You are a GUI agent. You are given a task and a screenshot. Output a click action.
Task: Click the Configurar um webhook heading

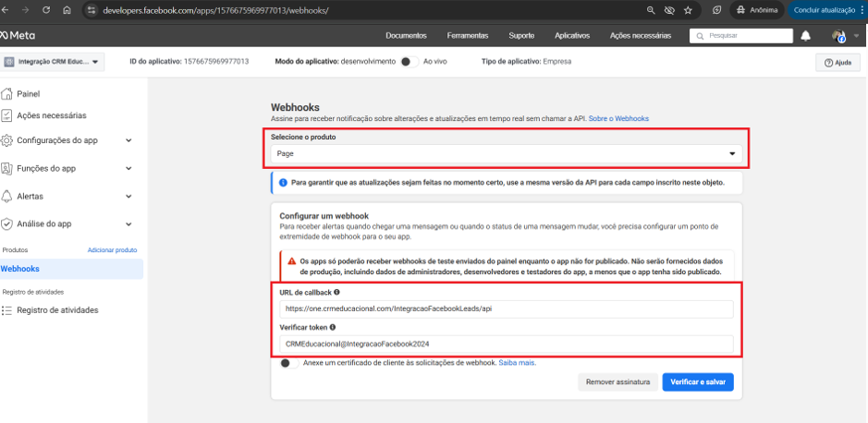(324, 216)
